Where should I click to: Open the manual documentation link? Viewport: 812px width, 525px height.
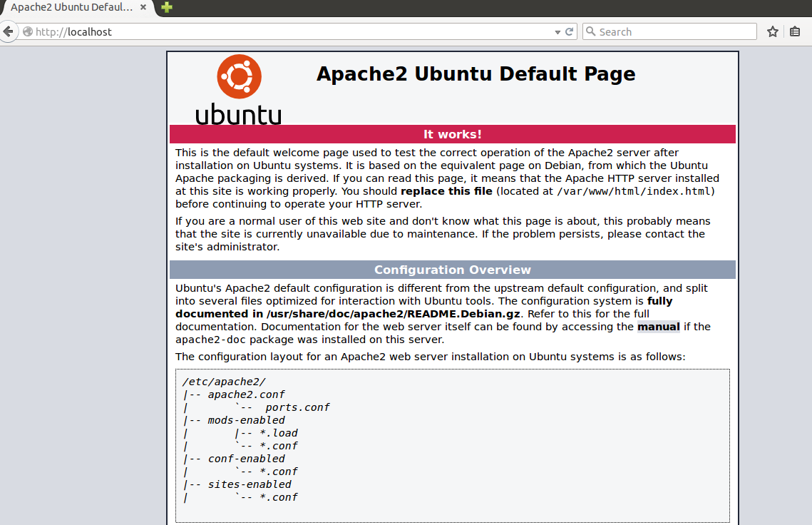click(658, 327)
